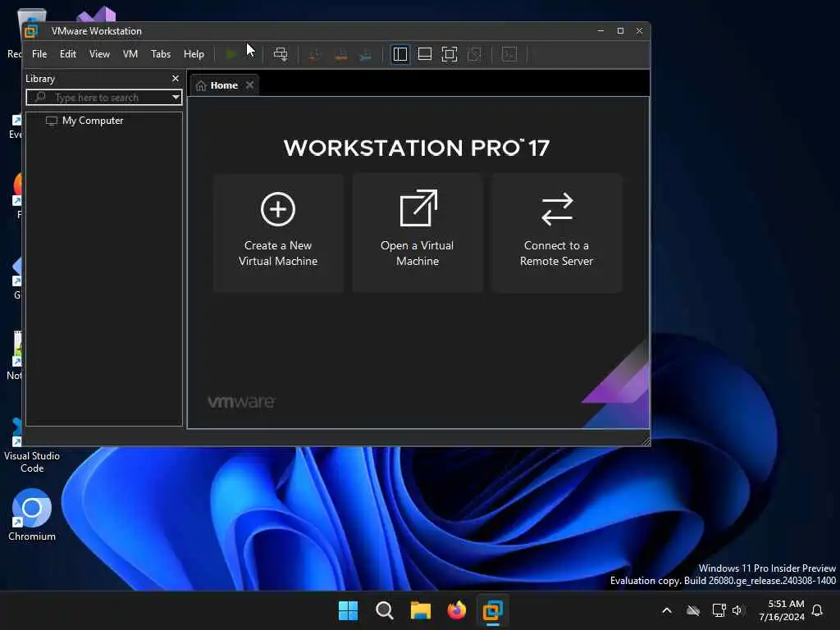Minimize the VMware Workstation window
Image resolution: width=840 pixels, height=630 pixels.
click(x=600, y=31)
